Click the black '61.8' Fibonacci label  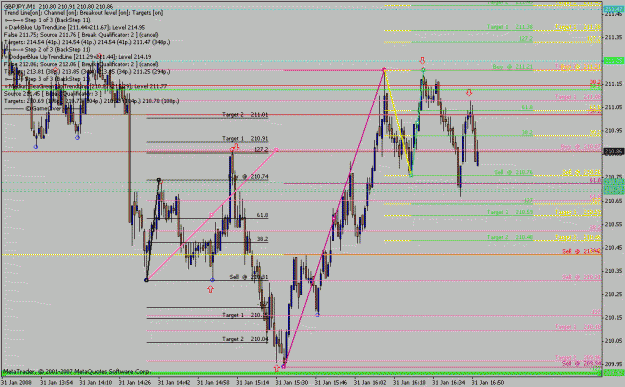262,215
